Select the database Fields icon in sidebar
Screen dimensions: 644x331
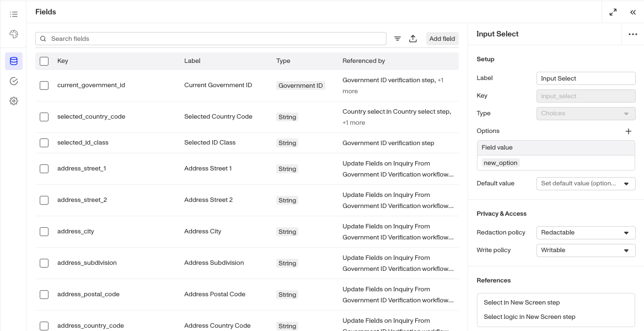point(14,61)
